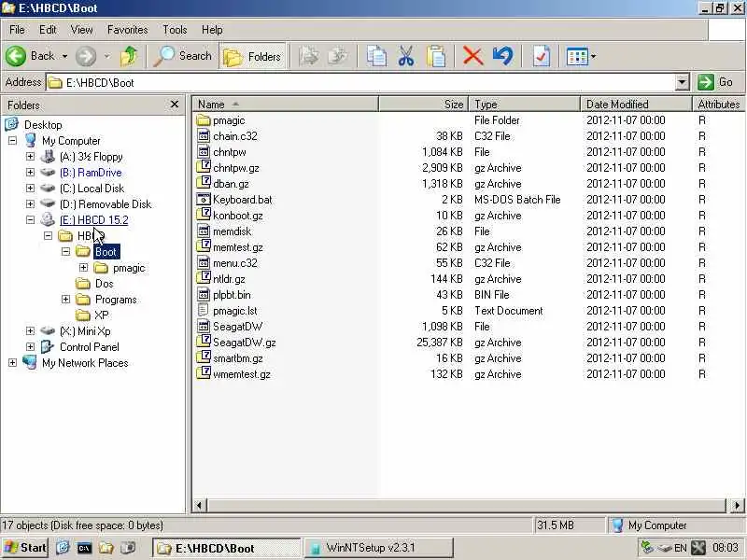Viewport: 747px width, 560px height.
Task: Expand the (B:) RamDrive node
Action: click(x=30, y=172)
